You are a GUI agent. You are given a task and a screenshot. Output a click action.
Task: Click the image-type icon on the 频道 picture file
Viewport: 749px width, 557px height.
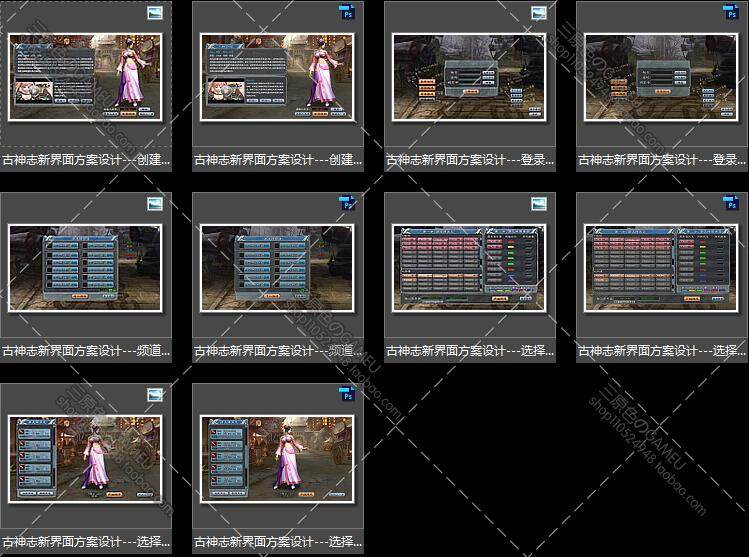[155, 204]
